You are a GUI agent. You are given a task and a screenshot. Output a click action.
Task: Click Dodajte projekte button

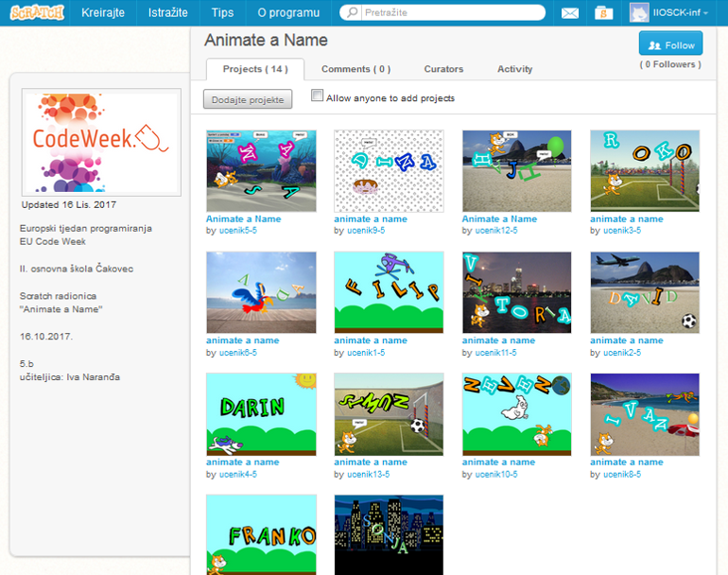pos(248,99)
